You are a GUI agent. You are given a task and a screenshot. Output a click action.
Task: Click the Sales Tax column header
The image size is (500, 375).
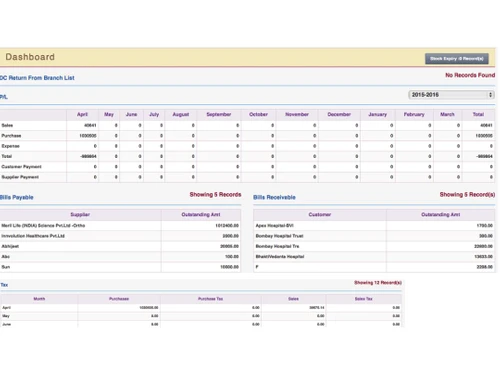363,299
